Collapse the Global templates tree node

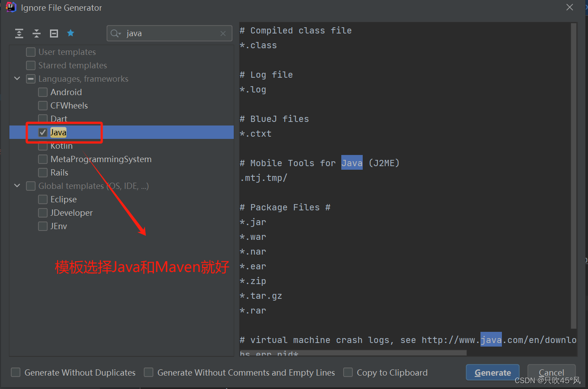[17, 186]
